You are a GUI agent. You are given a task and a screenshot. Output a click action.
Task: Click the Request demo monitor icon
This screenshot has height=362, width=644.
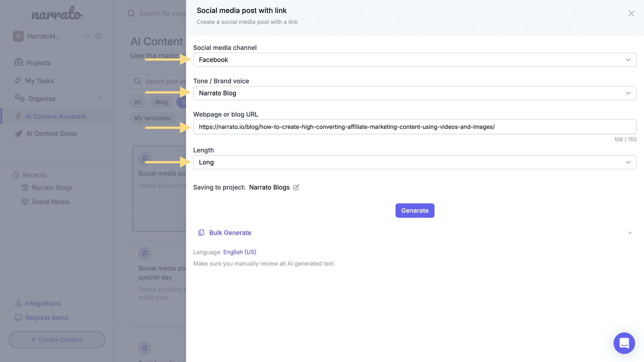point(18,318)
